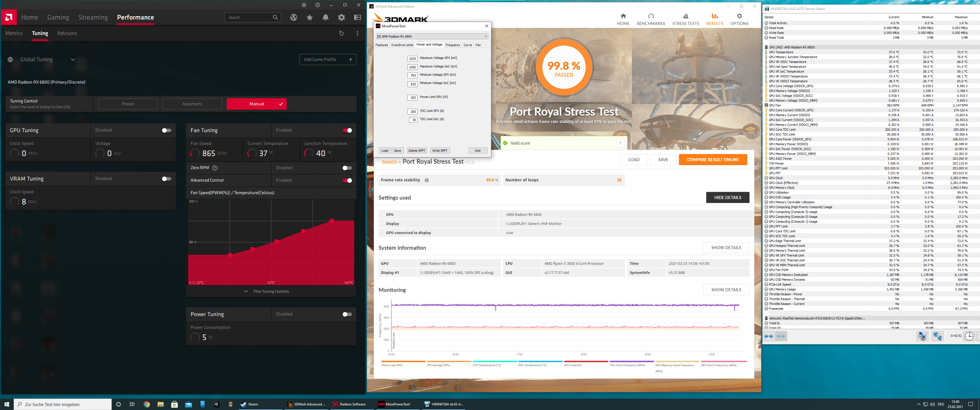Open Task View on the taskbar
The height and width of the screenshot is (410, 980).
pos(132,404)
